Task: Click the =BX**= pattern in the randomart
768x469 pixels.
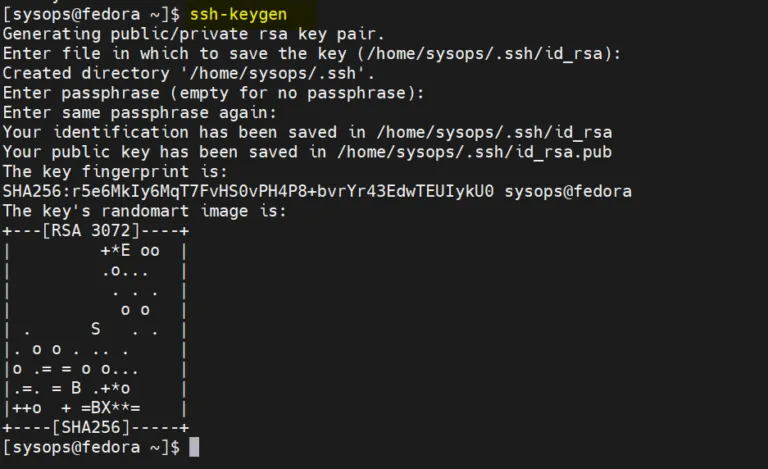Action: pos(111,408)
